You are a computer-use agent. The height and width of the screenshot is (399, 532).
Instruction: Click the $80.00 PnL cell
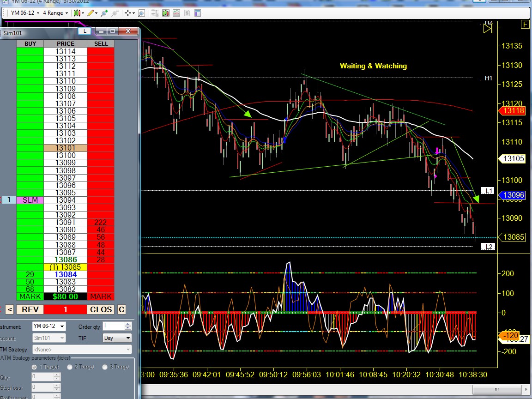point(66,296)
